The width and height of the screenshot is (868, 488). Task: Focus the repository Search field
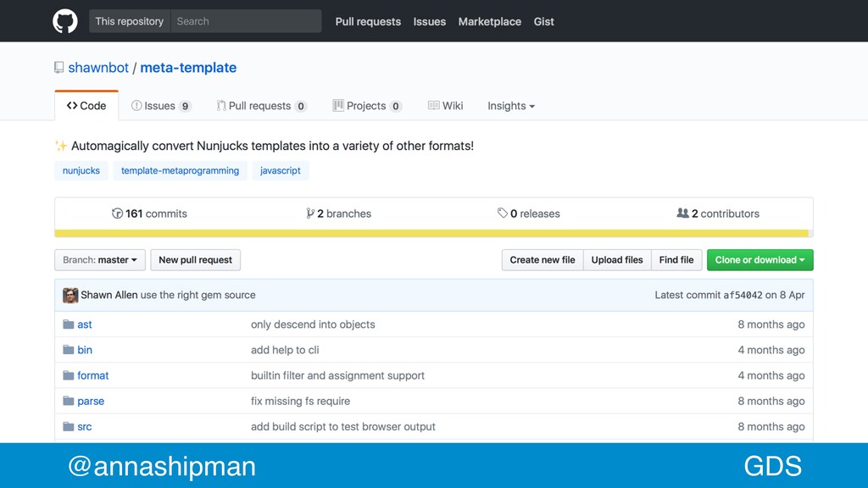click(246, 21)
